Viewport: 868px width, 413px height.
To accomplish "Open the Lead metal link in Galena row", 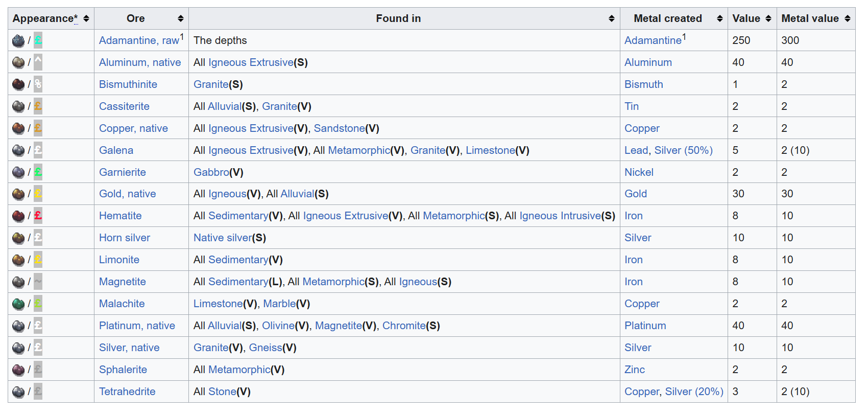I will pyautogui.click(x=636, y=150).
